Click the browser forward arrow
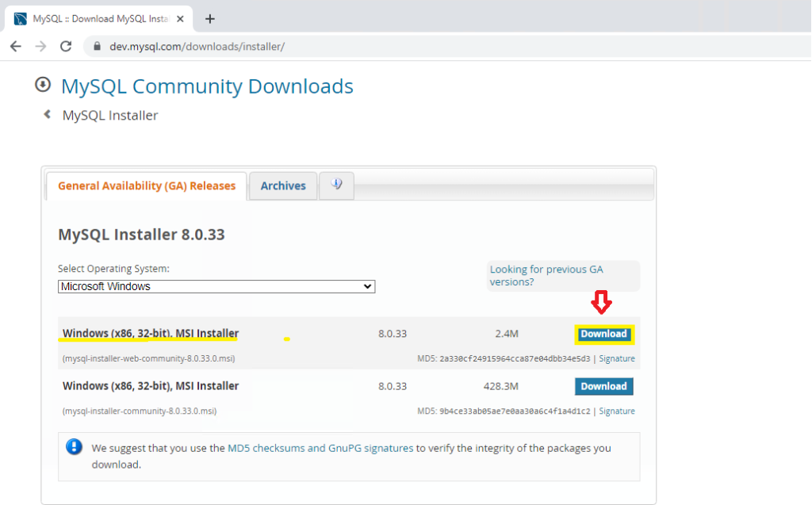The height and width of the screenshot is (505, 812). tap(41, 47)
